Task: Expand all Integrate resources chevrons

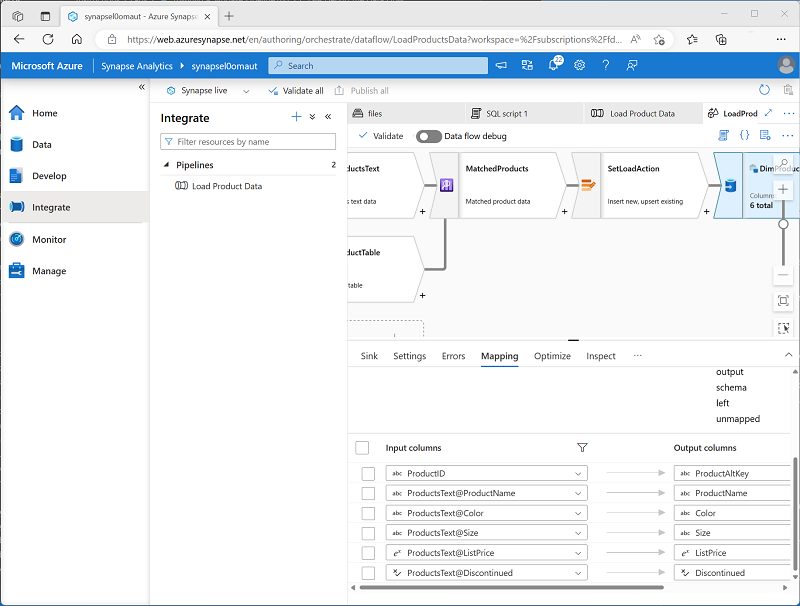Action: pyautogui.click(x=312, y=117)
